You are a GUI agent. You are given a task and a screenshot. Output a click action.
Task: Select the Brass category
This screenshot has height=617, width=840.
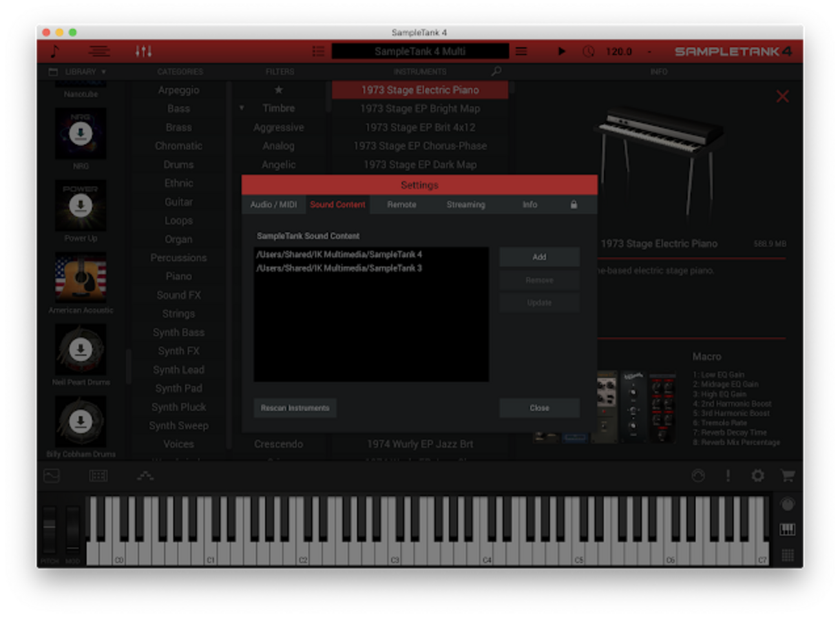[x=178, y=127]
